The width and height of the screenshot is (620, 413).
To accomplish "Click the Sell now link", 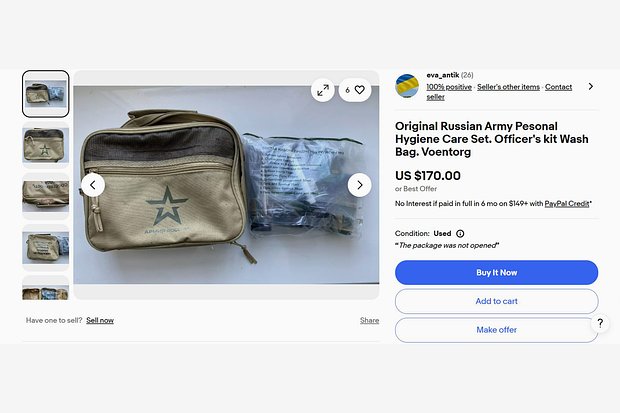I will click(100, 320).
